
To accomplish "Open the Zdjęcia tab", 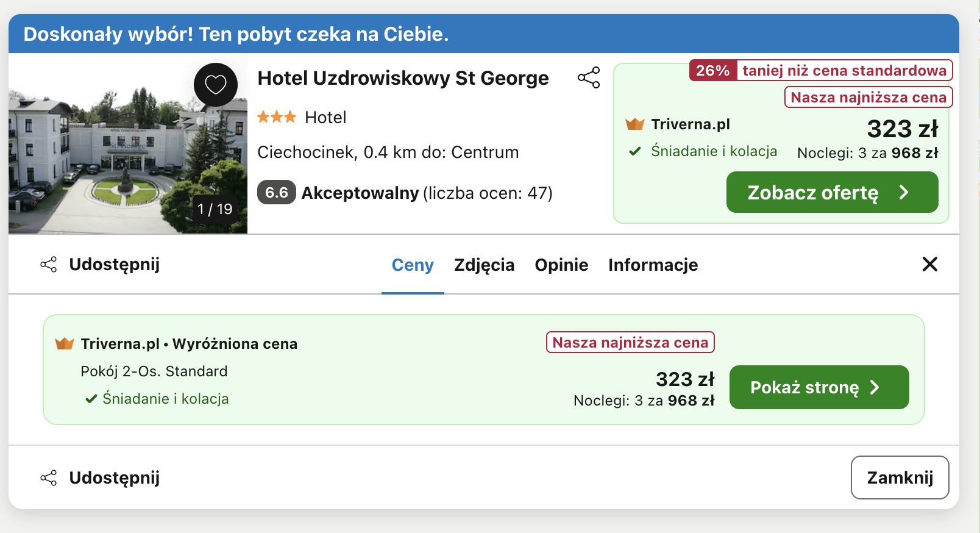I will click(485, 265).
